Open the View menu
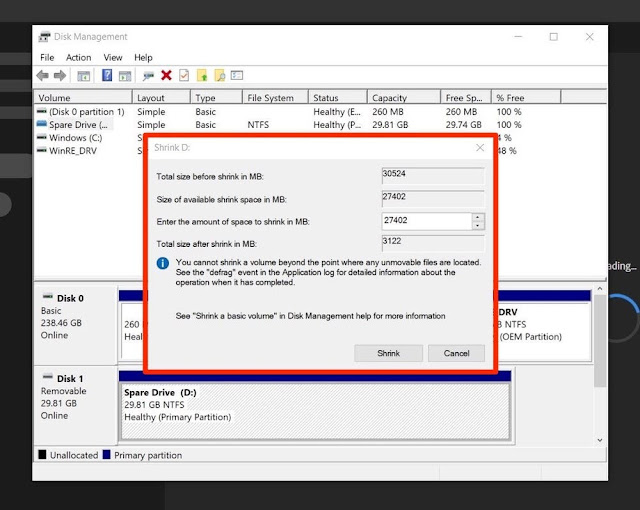640x510 pixels. coord(113,58)
